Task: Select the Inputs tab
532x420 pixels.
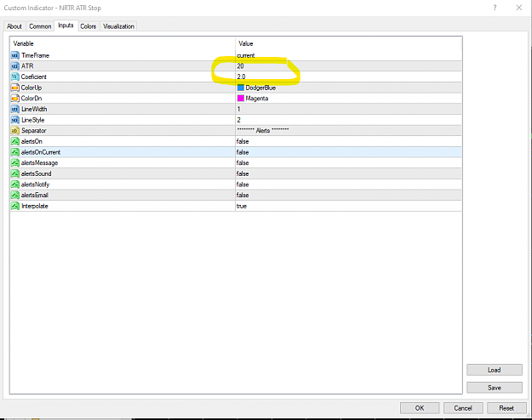Action: 66,26
